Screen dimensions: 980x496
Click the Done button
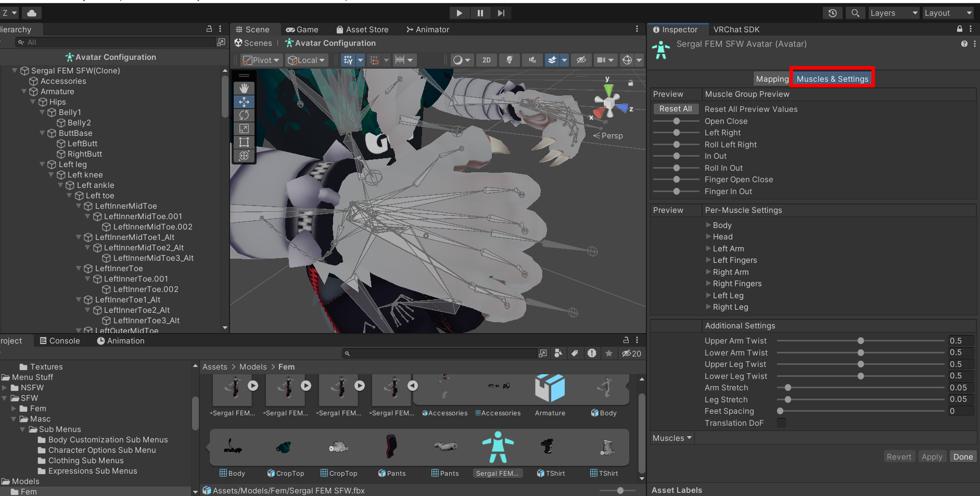[x=962, y=457]
